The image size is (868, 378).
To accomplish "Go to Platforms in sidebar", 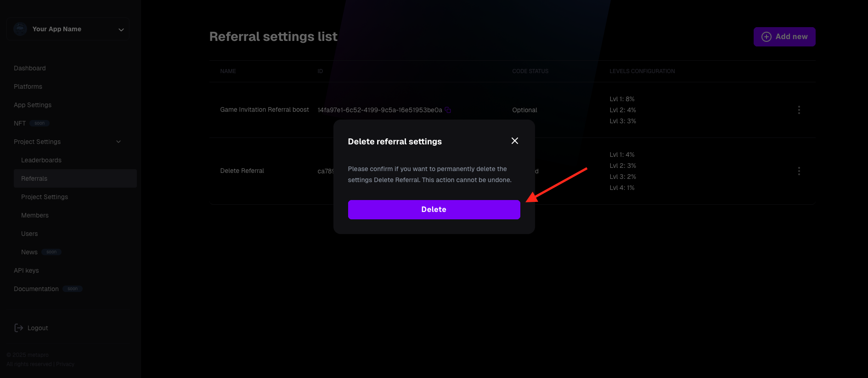I will point(28,86).
